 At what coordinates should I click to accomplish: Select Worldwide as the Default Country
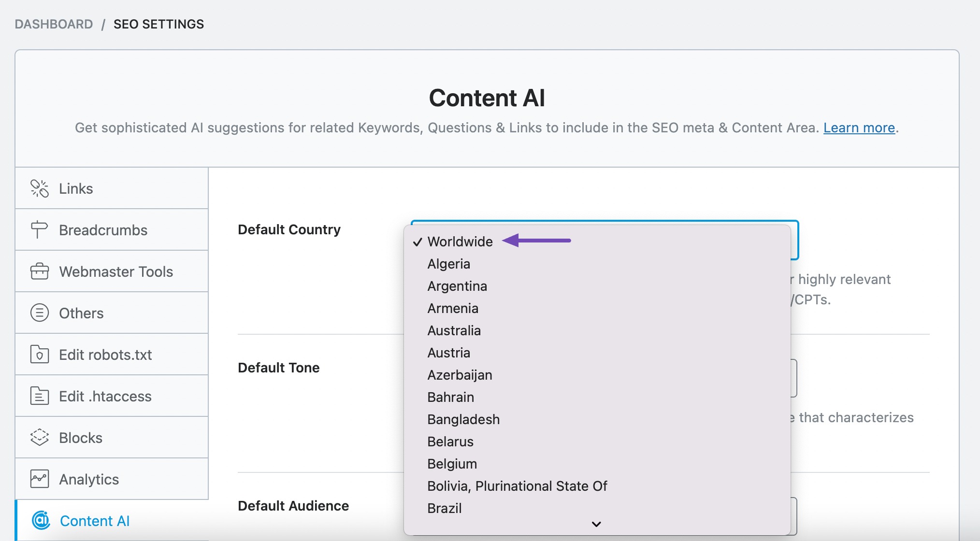[x=460, y=241]
